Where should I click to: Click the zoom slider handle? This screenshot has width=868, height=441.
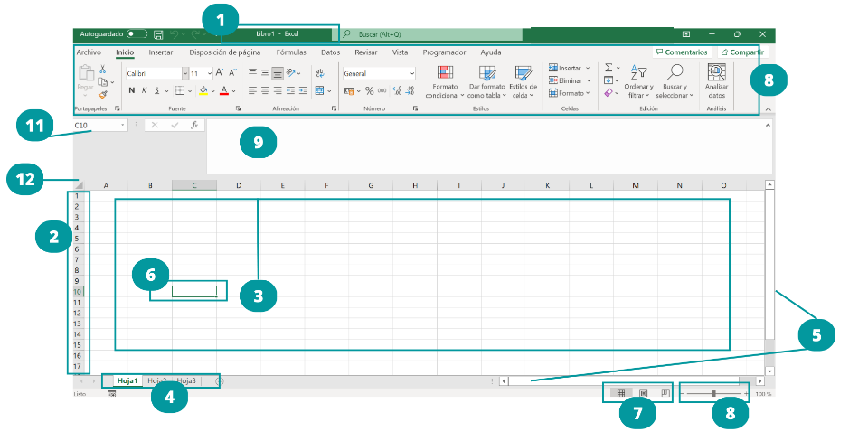pyautogui.click(x=713, y=393)
